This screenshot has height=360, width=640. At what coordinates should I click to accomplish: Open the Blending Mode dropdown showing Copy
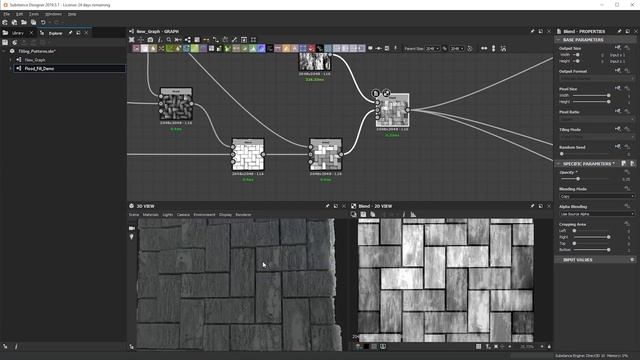597,196
